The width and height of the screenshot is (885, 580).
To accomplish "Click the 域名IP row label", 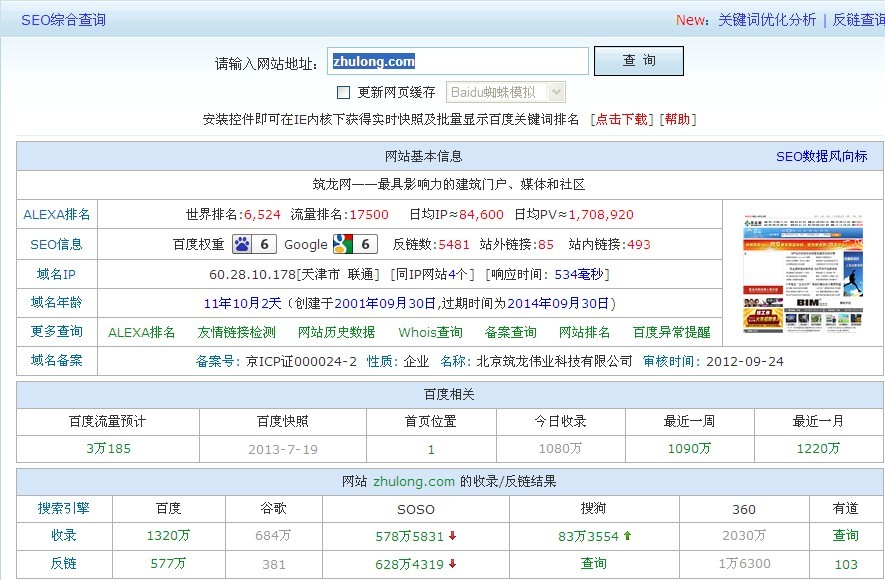I will point(56,274).
